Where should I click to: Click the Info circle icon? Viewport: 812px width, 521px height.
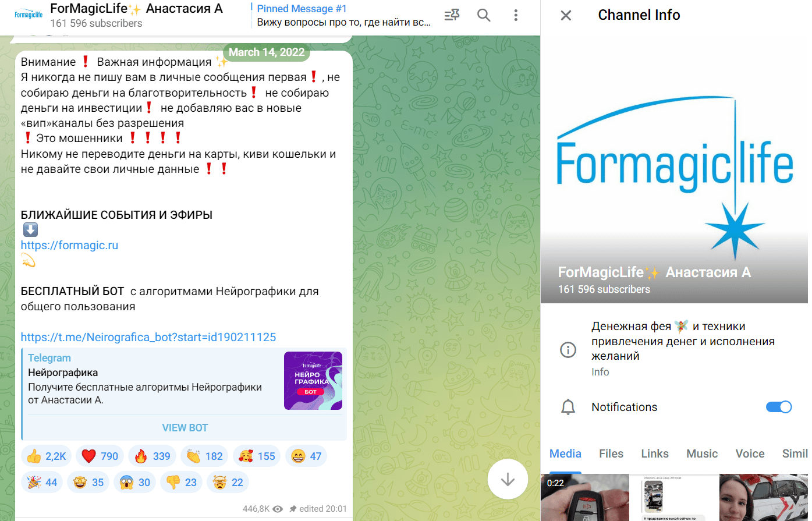(x=568, y=349)
